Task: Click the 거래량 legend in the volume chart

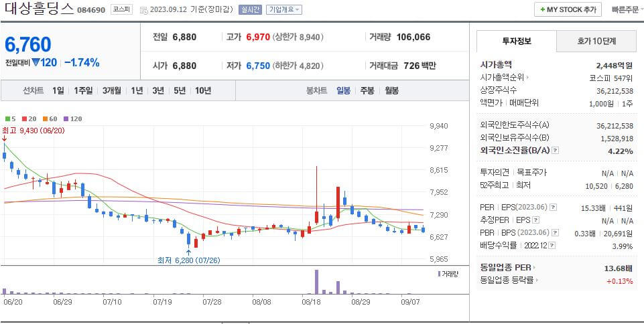Action: click(448, 274)
